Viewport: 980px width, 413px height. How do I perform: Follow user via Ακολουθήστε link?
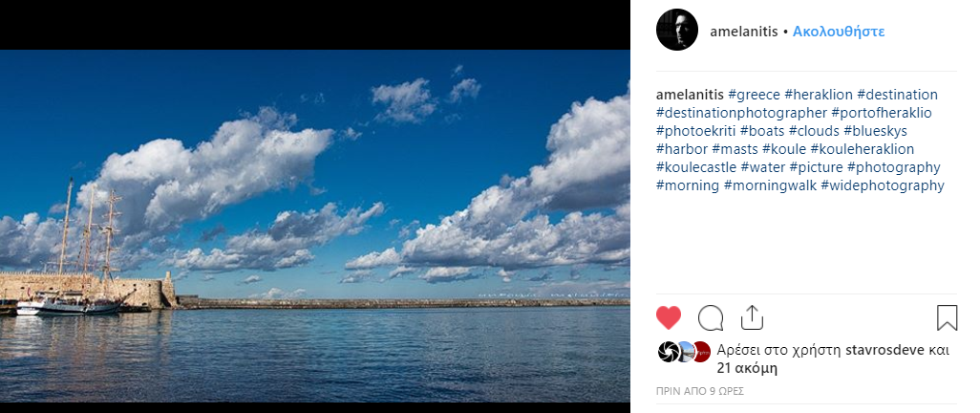point(839,32)
